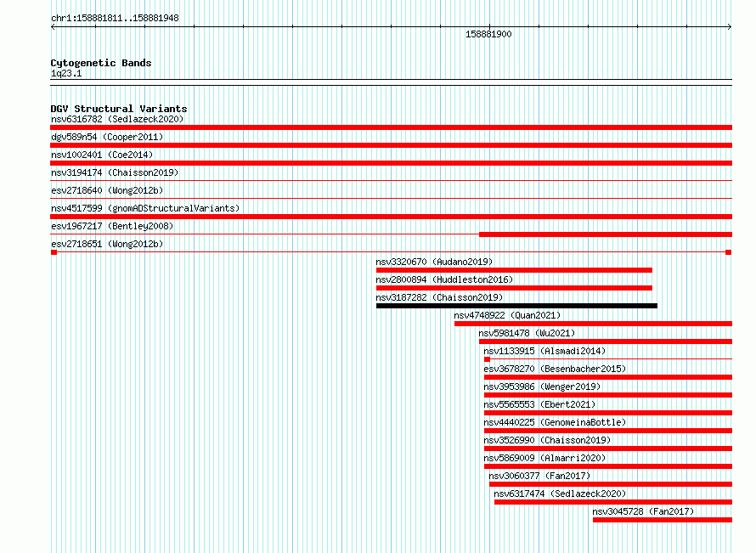Image resolution: width=756 pixels, height=553 pixels.
Task: Click the red bar under nsv3060377
Action: pos(611,484)
